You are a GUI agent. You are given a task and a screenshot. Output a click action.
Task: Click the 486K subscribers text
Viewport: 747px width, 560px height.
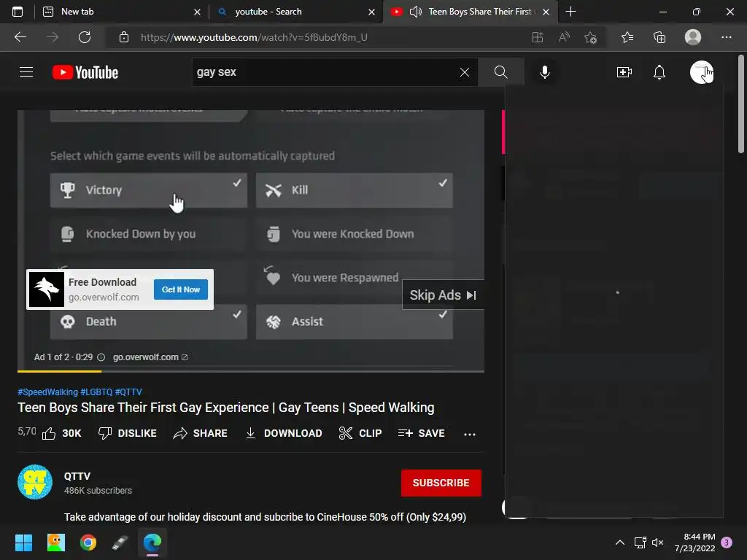(x=98, y=491)
